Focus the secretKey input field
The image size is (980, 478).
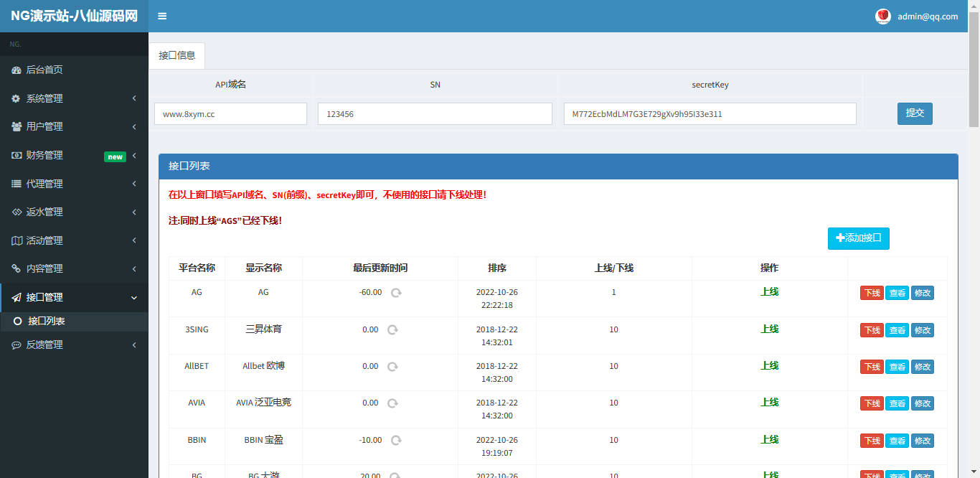[710, 113]
